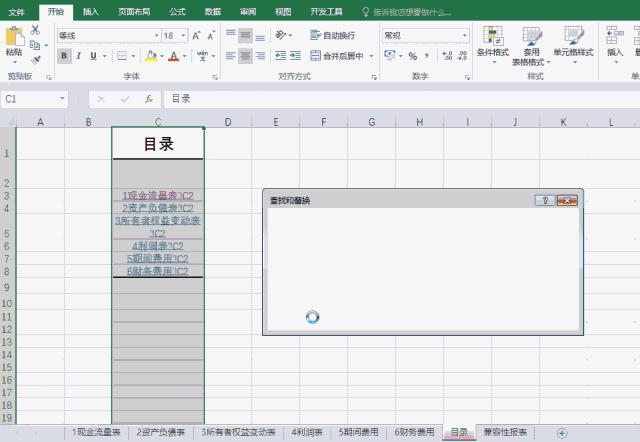
Task: Open the 4利润表 hyperlink
Action: 158,246
